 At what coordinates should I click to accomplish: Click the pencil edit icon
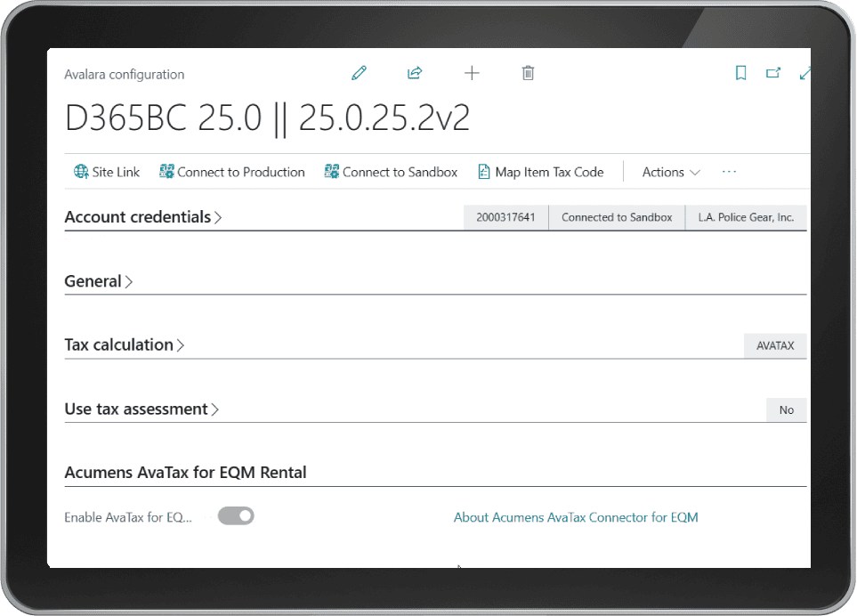coord(360,73)
